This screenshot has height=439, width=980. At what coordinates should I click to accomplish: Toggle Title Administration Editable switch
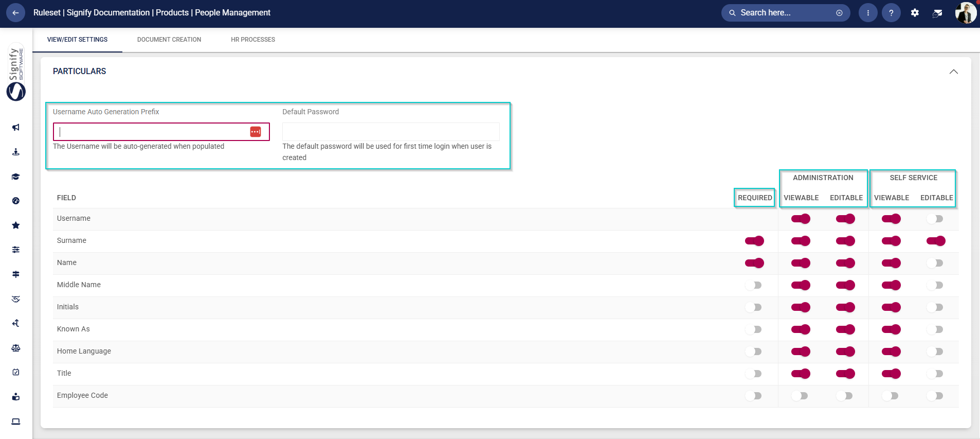tap(845, 374)
